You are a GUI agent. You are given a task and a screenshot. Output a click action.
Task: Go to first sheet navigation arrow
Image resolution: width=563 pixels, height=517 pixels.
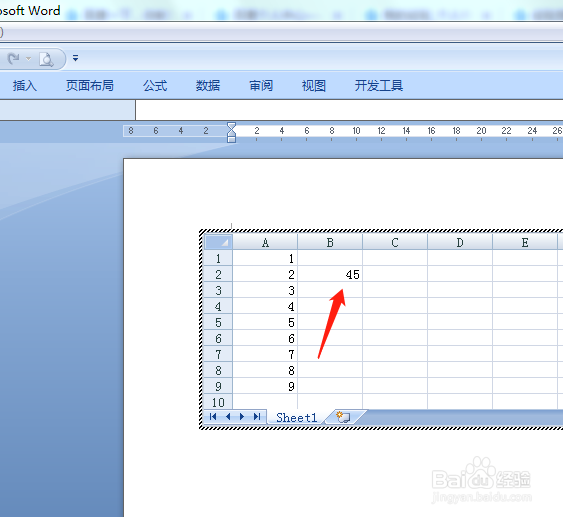pos(213,416)
